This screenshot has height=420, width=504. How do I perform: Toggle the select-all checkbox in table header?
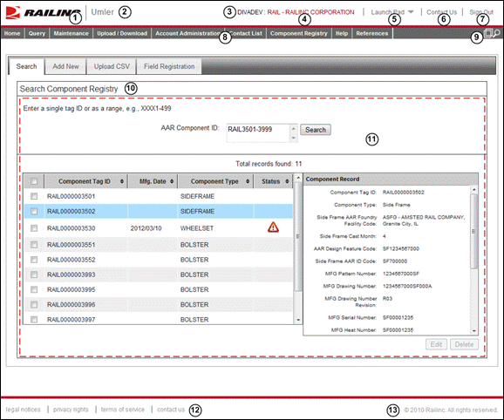pyautogui.click(x=34, y=181)
